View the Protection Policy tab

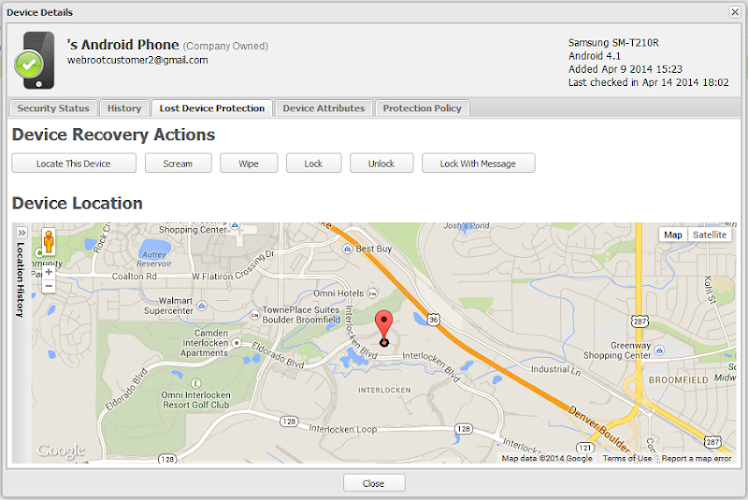422,108
